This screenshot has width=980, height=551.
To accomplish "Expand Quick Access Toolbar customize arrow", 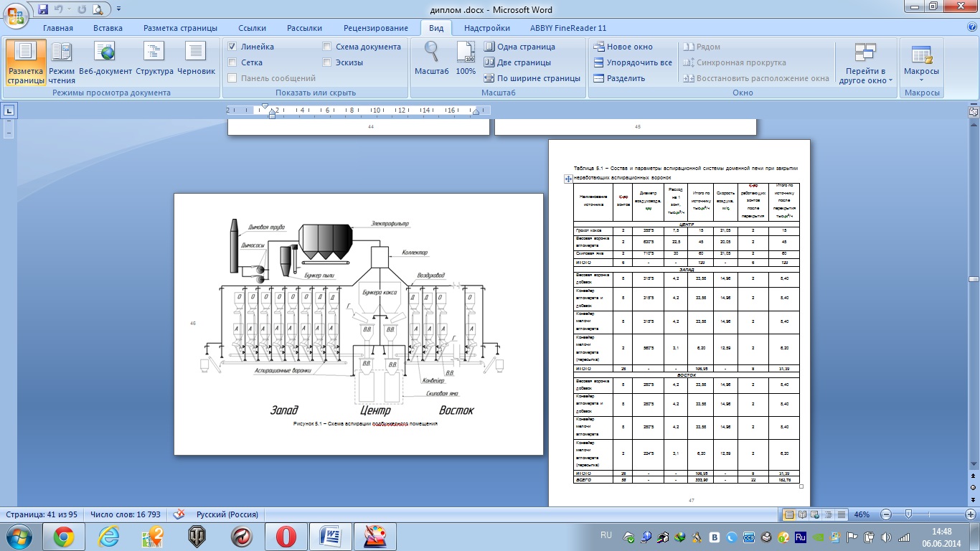I will pos(118,9).
